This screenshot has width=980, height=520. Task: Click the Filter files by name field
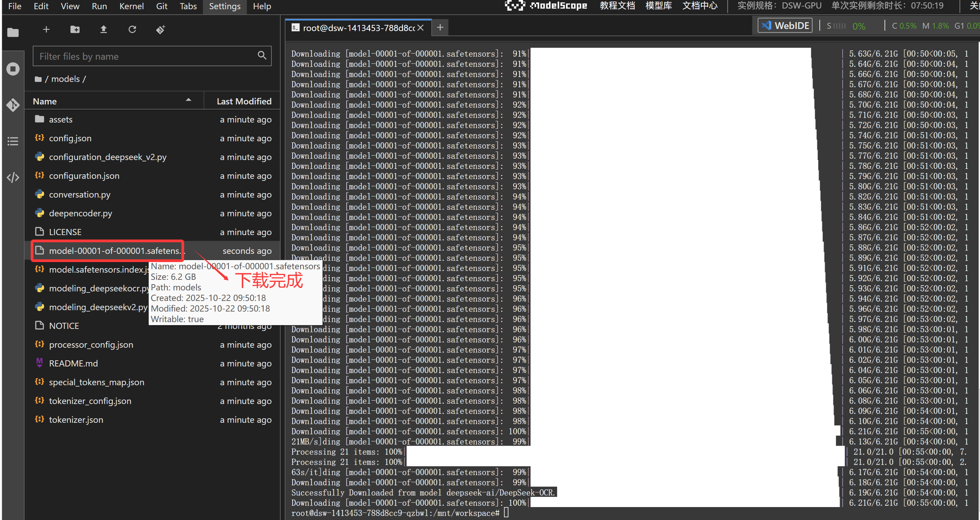147,56
